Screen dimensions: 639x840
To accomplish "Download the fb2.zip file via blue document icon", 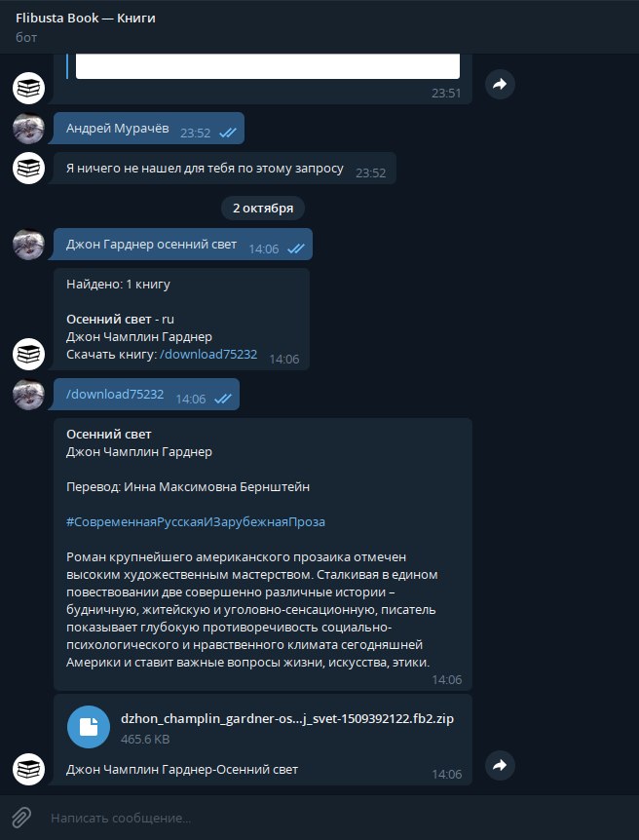I will 89,726.
